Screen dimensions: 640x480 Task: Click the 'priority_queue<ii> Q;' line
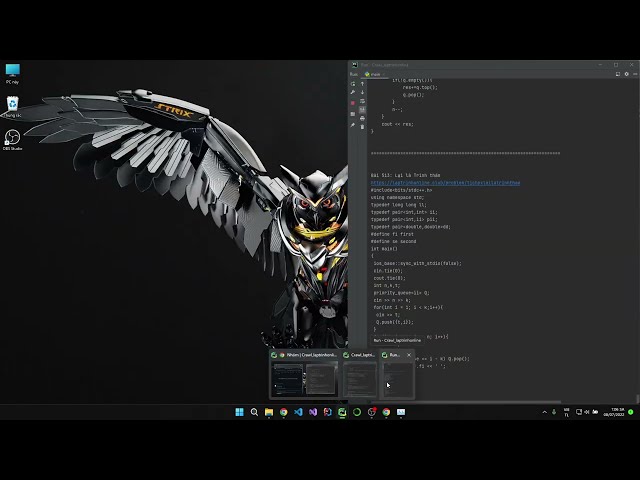(x=401, y=293)
